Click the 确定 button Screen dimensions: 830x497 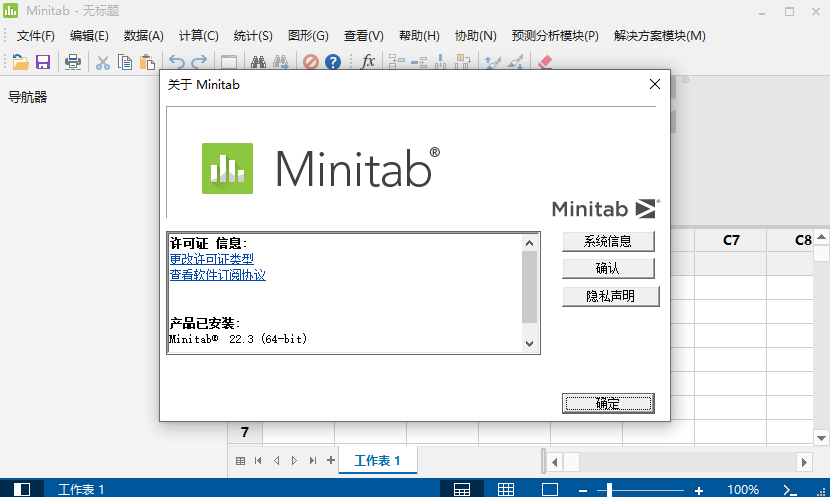click(x=608, y=403)
